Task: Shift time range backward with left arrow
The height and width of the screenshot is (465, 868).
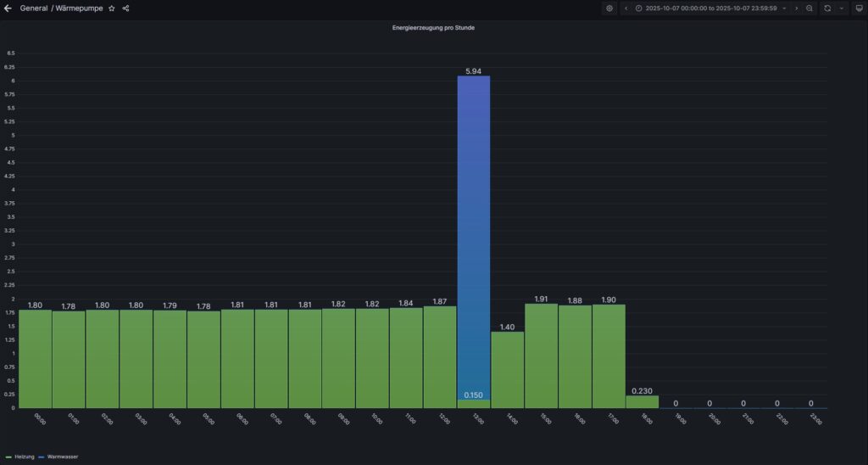Action: tap(626, 8)
